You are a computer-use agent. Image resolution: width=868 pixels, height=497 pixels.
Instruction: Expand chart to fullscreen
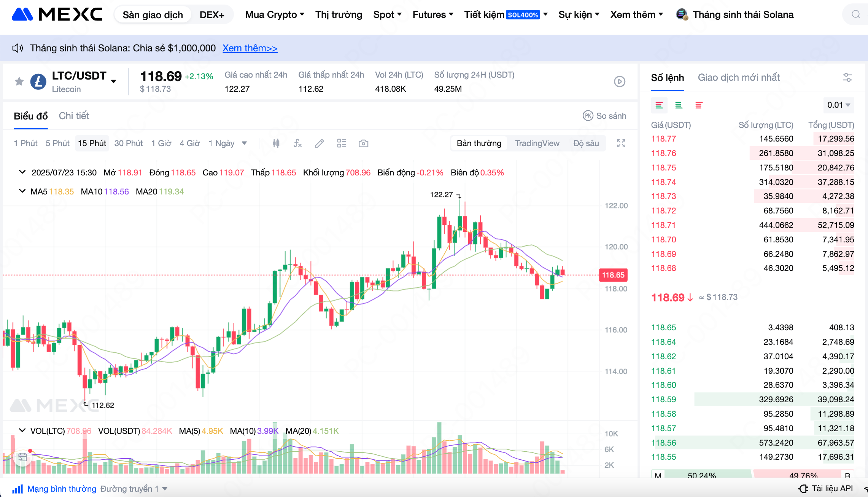[x=621, y=143]
